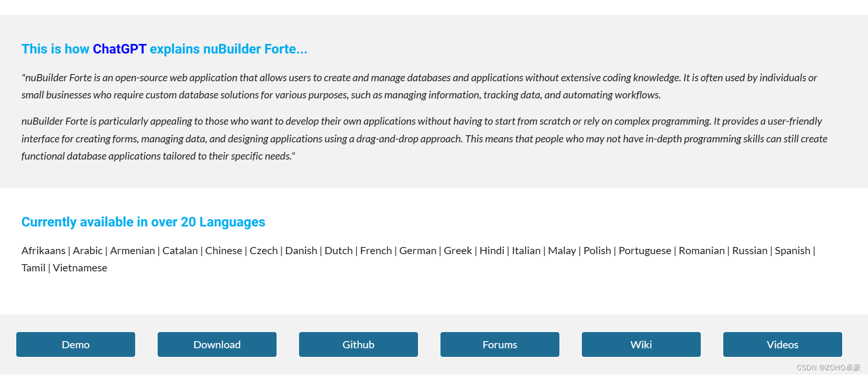
Task: Click the Portuguese language entry
Action: tap(645, 251)
